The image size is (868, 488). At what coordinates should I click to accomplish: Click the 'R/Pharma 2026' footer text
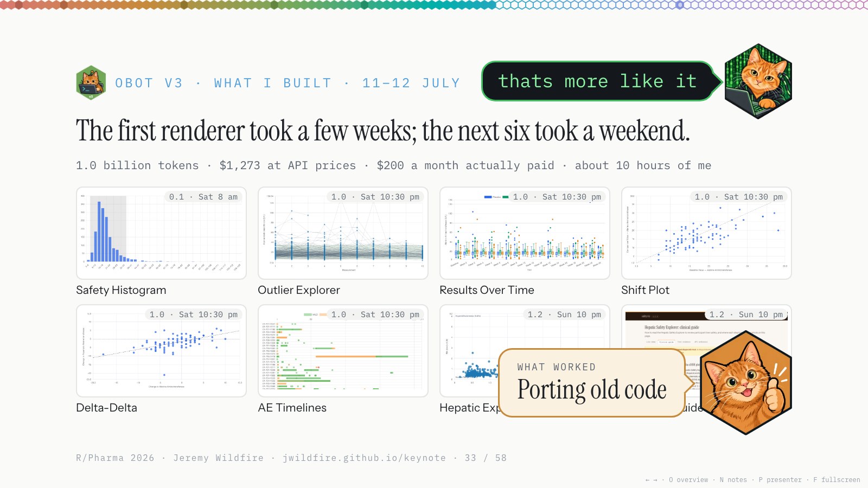point(115,458)
